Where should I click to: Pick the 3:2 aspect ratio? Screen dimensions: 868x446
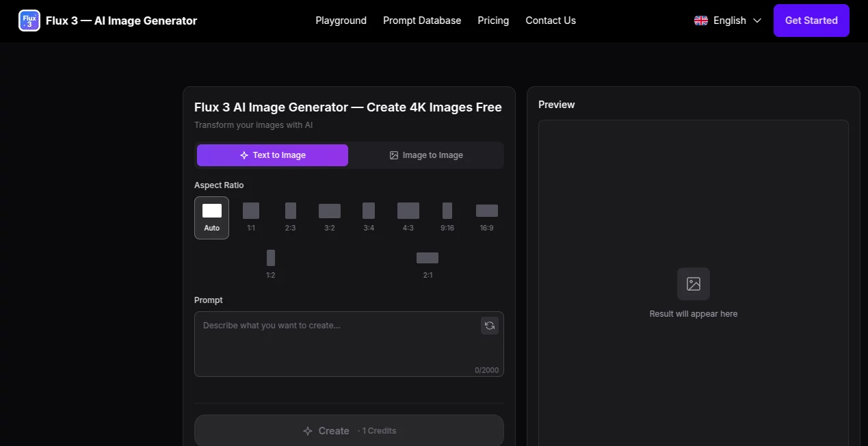330,218
